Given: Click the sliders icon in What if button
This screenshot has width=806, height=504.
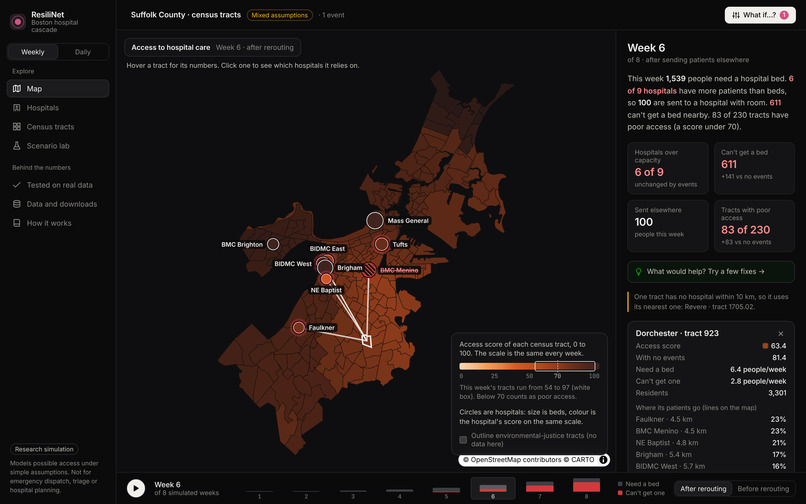Looking at the screenshot, I should [736, 15].
